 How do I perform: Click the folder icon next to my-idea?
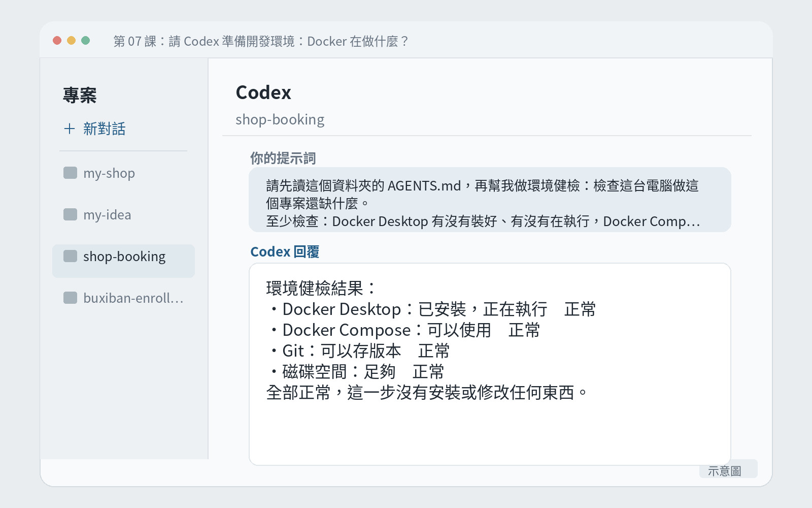point(70,214)
